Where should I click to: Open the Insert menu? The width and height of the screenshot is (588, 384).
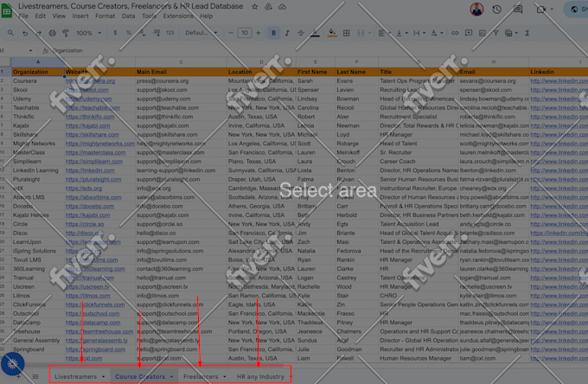[80, 16]
